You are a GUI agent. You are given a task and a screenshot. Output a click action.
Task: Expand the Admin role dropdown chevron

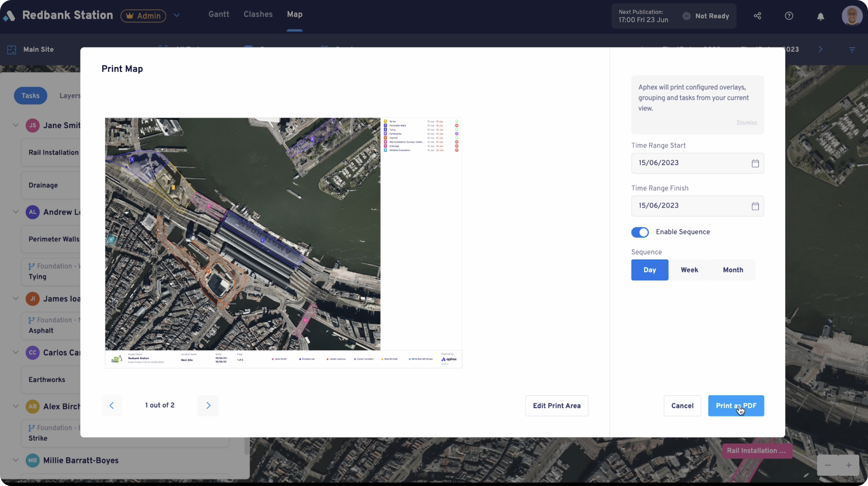point(177,16)
